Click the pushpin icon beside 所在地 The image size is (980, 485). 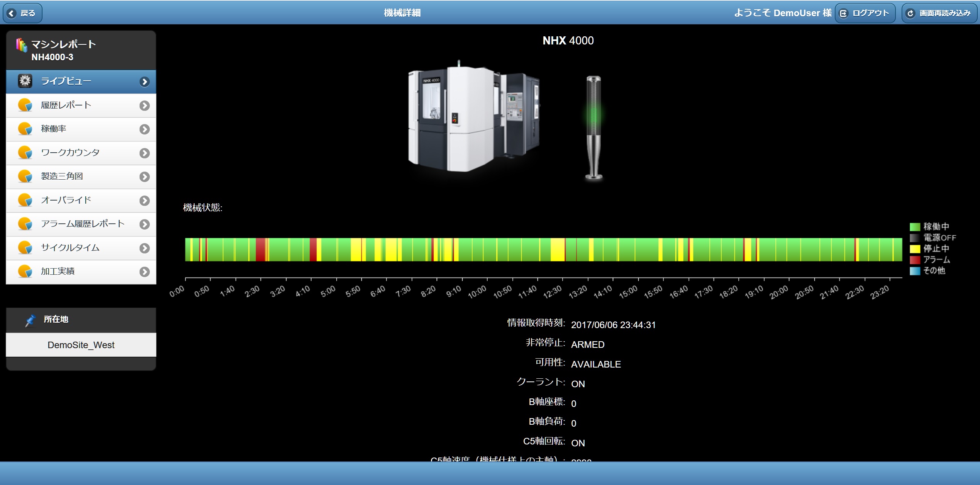tap(30, 320)
